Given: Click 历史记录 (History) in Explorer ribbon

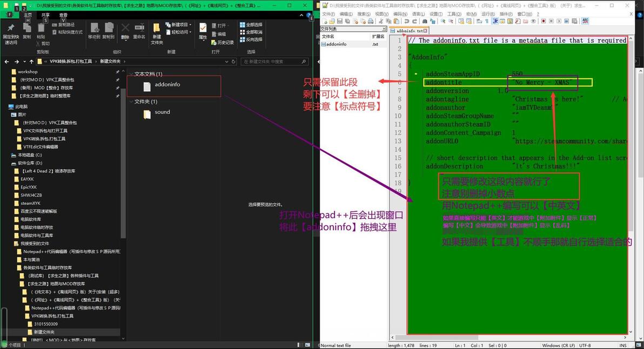Looking at the screenshot, I should coord(222,42).
